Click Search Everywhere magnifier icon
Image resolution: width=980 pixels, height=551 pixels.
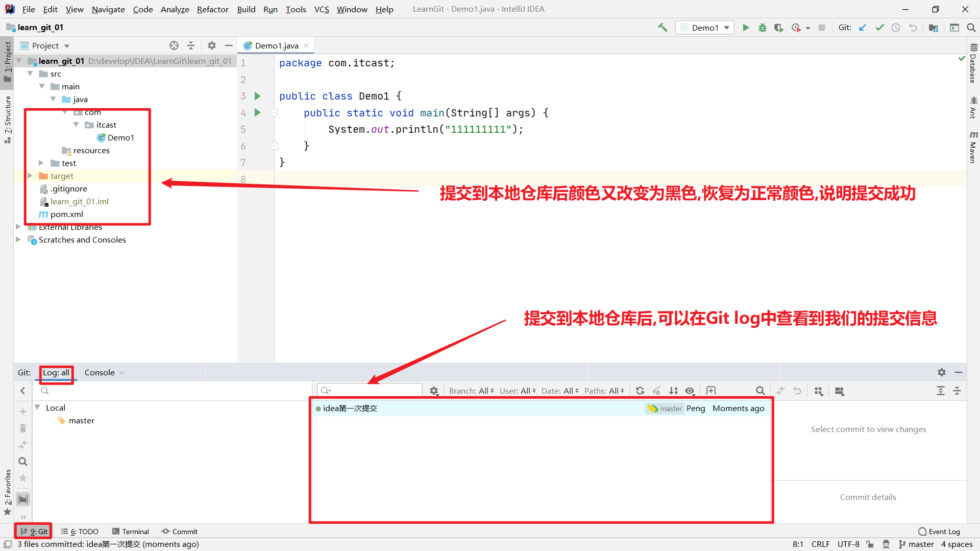coord(971,28)
